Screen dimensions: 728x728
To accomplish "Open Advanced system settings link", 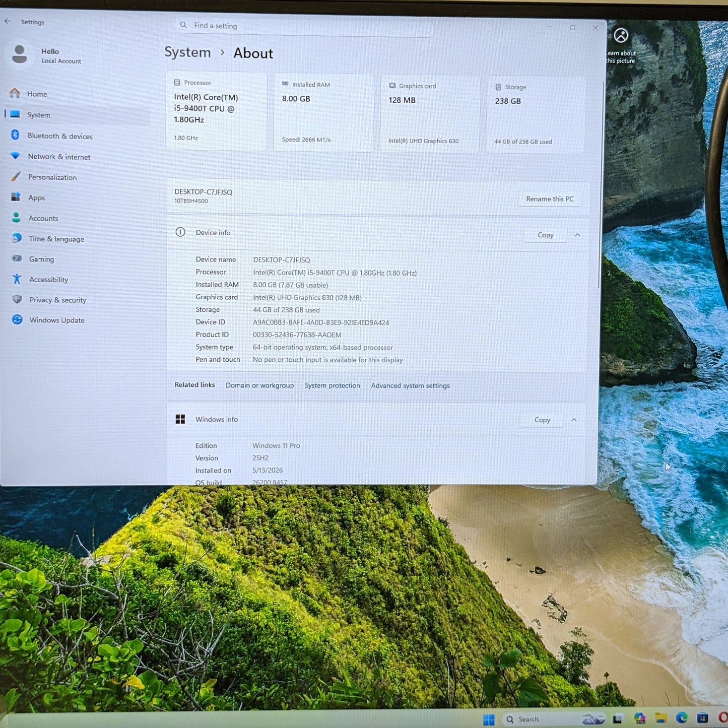I will pyautogui.click(x=410, y=386).
